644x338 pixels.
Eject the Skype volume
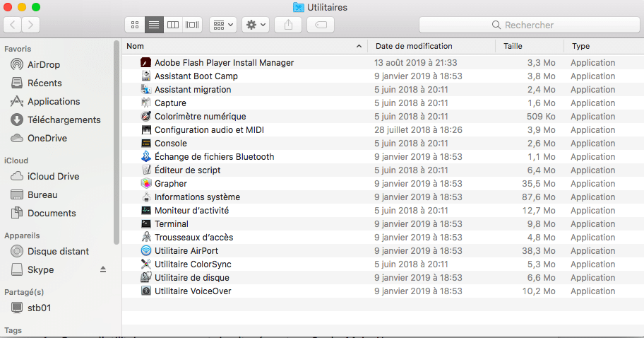point(103,269)
